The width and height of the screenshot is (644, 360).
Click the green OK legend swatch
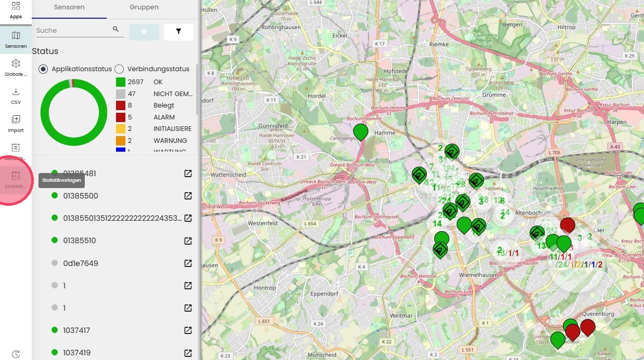tap(121, 82)
